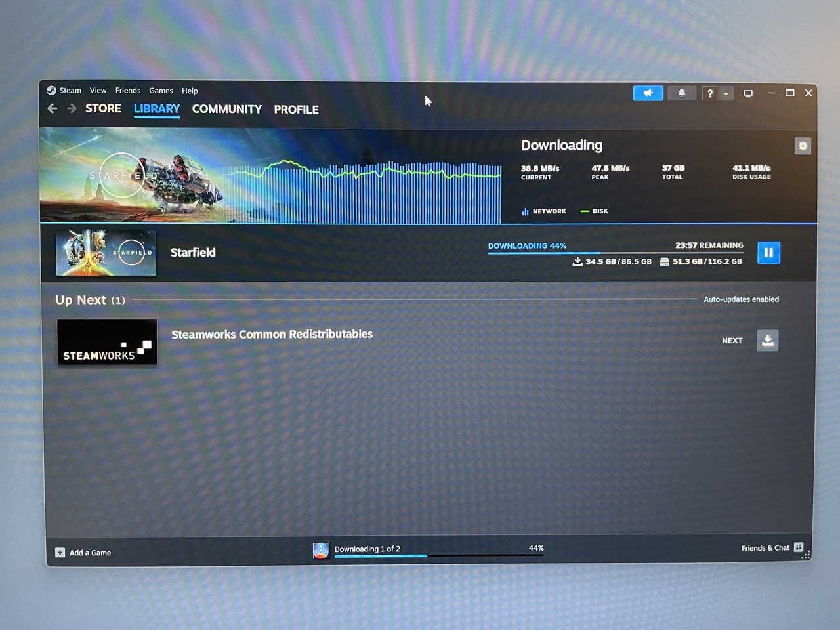Click the window resize grip corner
This screenshot has height=630, width=840.
coord(807,556)
